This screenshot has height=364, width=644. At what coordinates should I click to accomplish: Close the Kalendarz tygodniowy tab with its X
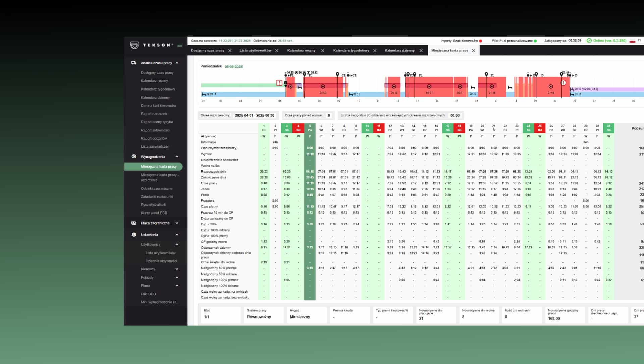[375, 51]
